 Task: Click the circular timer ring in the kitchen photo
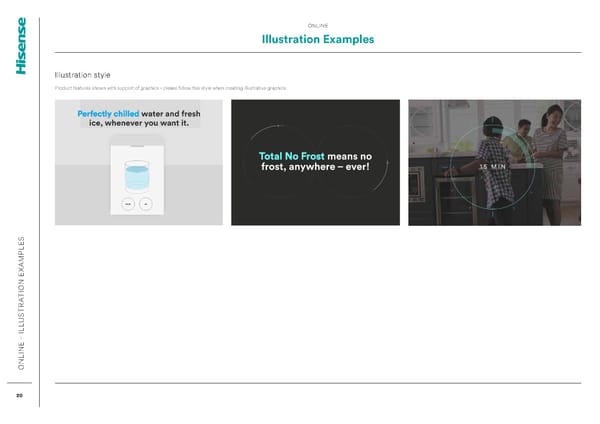pyautogui.click(x=489, y=164)
